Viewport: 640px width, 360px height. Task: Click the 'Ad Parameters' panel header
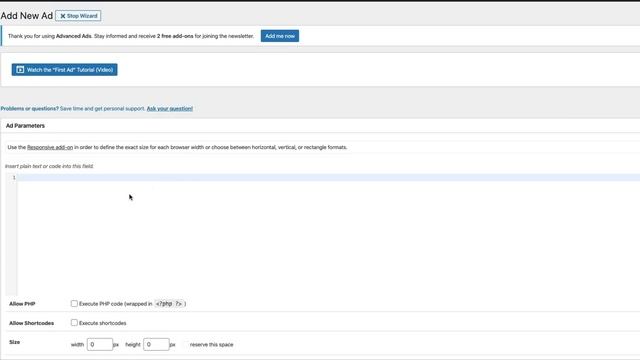[25, 126]
